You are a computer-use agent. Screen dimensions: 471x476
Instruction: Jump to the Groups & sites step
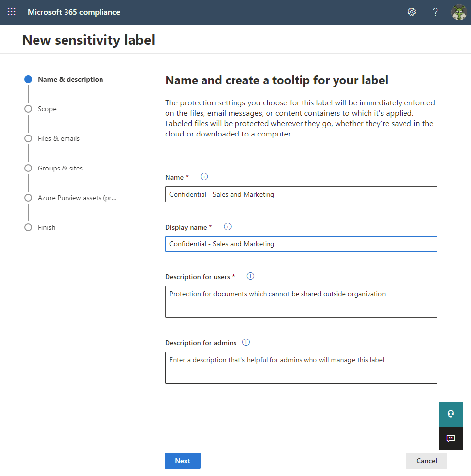pyautogui.click(x=28, y=168)
